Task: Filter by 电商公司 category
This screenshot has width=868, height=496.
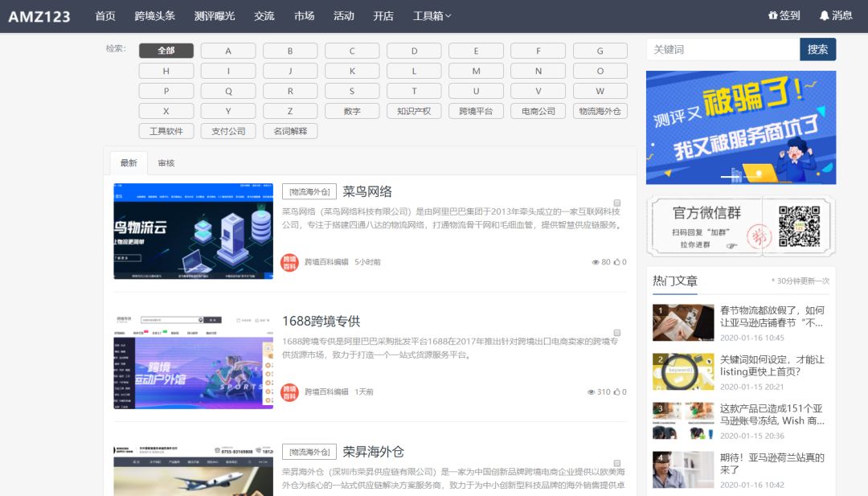Action: [538, 111]
